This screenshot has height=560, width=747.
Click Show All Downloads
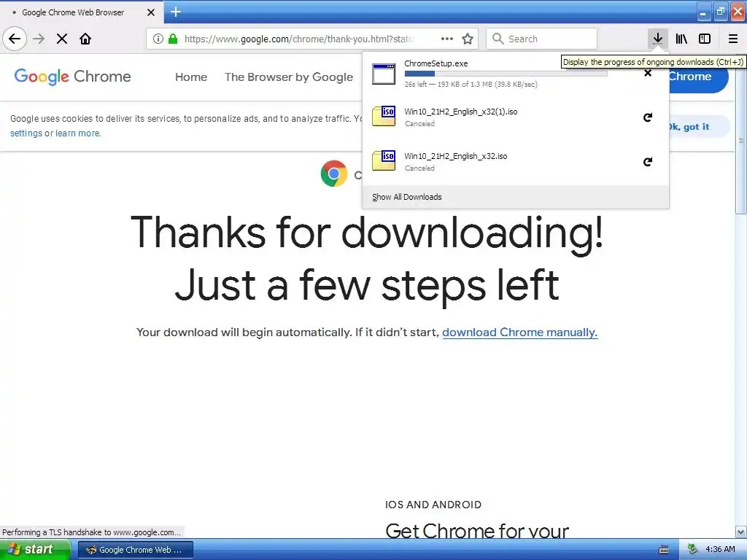coord(407,197)
